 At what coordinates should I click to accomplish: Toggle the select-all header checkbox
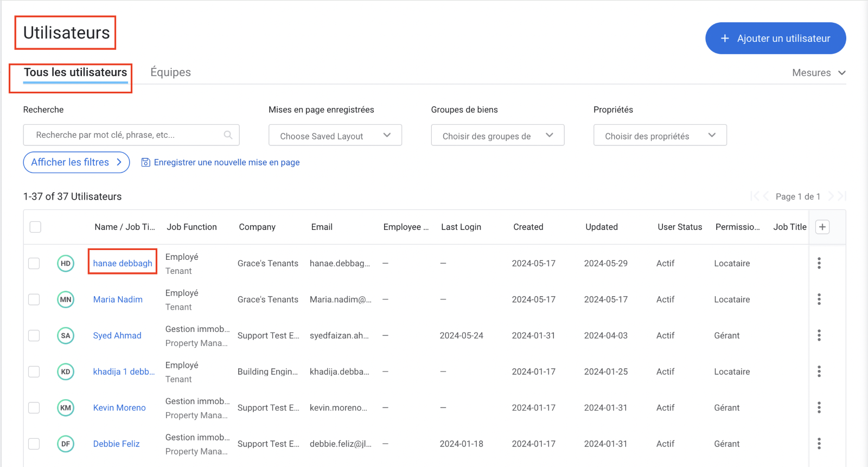pos(35,227)
